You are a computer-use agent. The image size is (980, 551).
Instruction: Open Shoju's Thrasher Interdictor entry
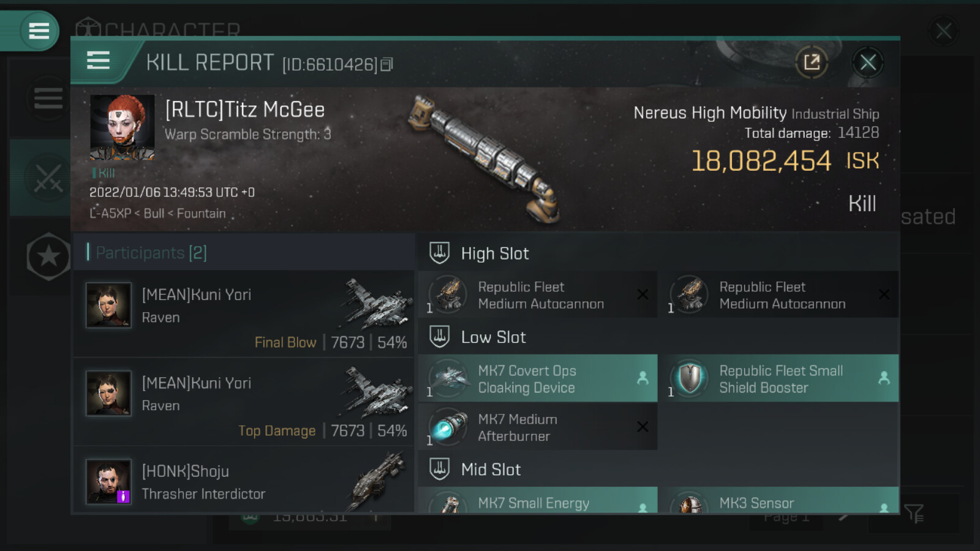[244, 482]
